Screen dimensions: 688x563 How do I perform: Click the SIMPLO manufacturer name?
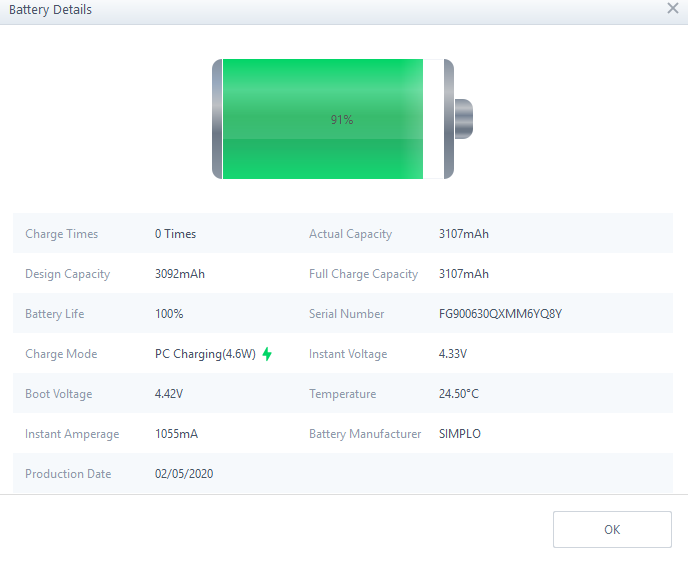(459, 434)
